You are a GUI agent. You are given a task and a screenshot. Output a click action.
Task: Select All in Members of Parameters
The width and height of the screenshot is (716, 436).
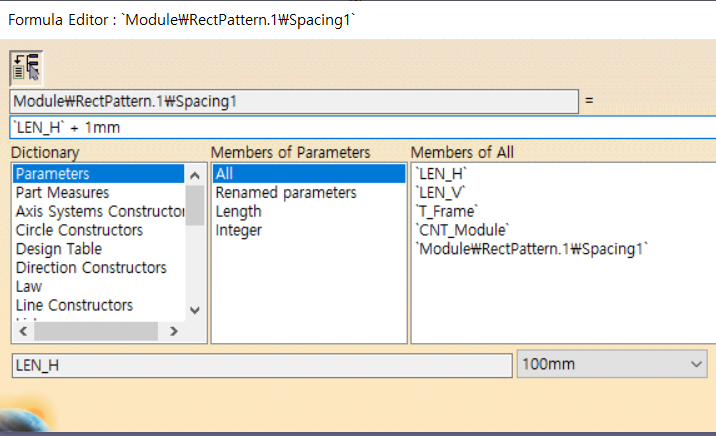click(x=309, y=173)
